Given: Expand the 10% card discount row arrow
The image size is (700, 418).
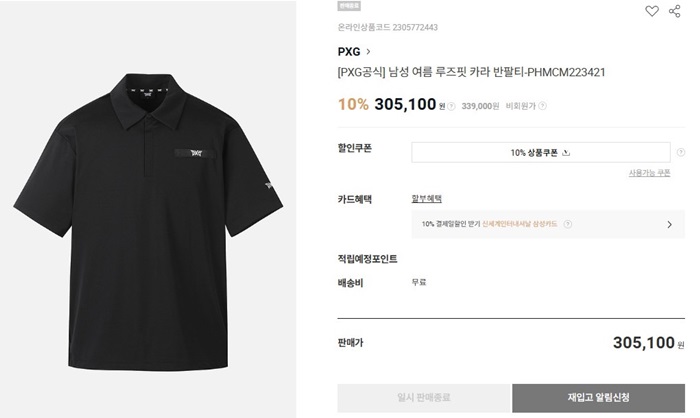Looking at the screenshot, I should click(x=669, y=225).
